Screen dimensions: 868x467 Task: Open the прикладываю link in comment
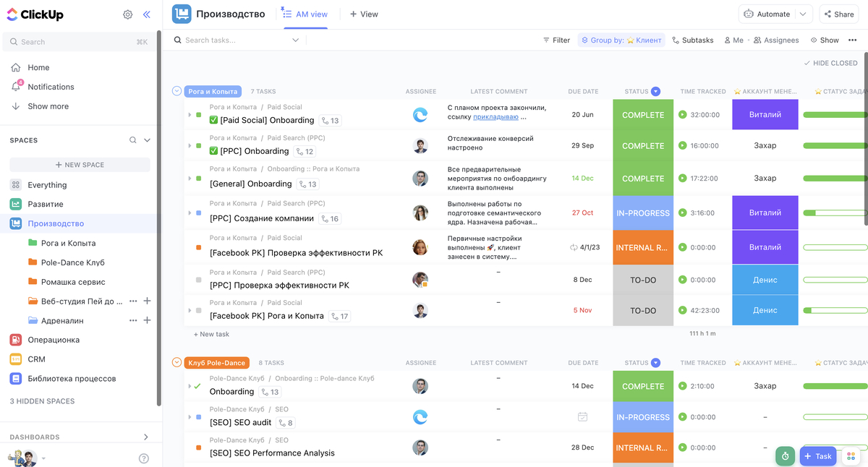(x=495, y=117)
